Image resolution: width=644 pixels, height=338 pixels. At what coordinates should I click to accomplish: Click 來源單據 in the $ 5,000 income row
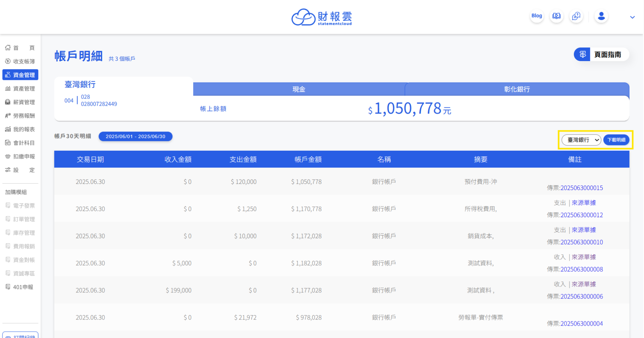[584, 257]
